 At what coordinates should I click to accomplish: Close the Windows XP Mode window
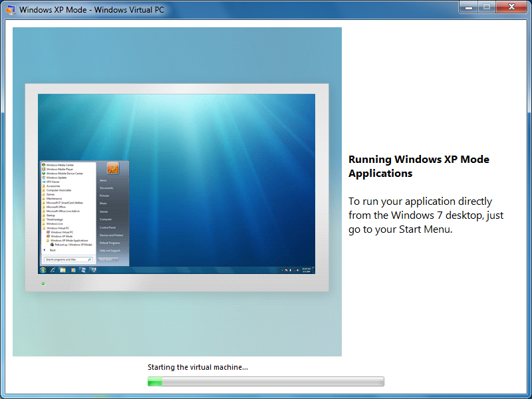coord(511,7)
